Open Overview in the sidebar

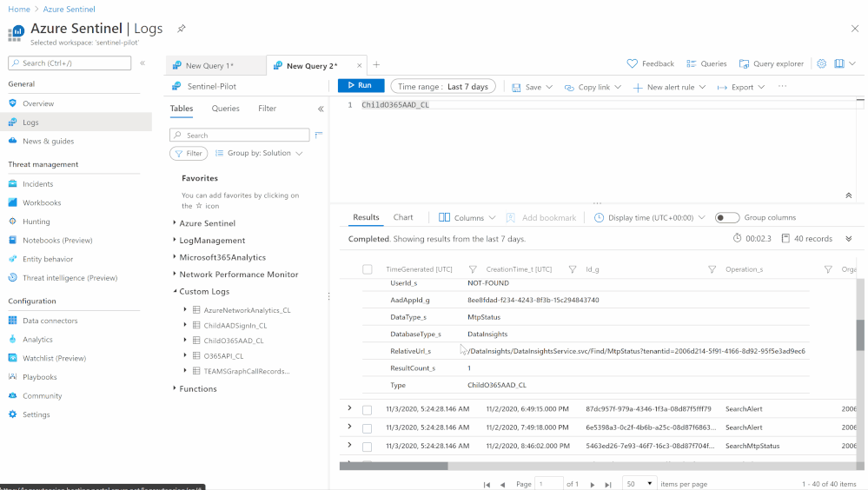[37, 103]
